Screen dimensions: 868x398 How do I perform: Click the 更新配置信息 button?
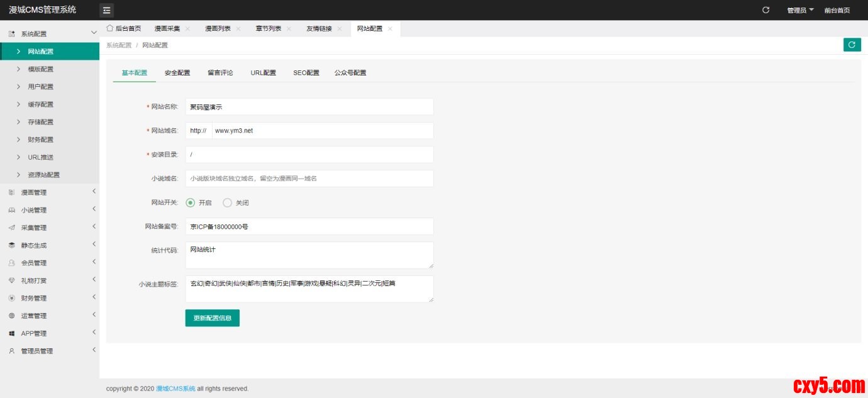point(212,318)
